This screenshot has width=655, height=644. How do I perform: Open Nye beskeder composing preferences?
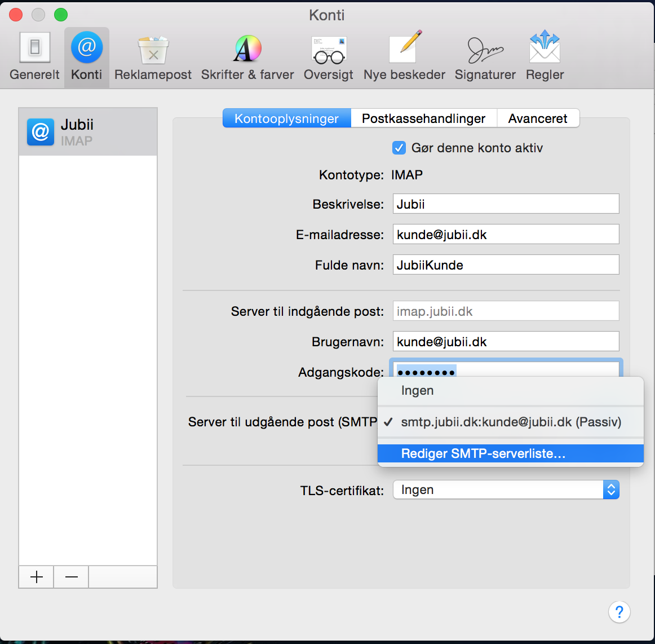(x=404, y=56)
